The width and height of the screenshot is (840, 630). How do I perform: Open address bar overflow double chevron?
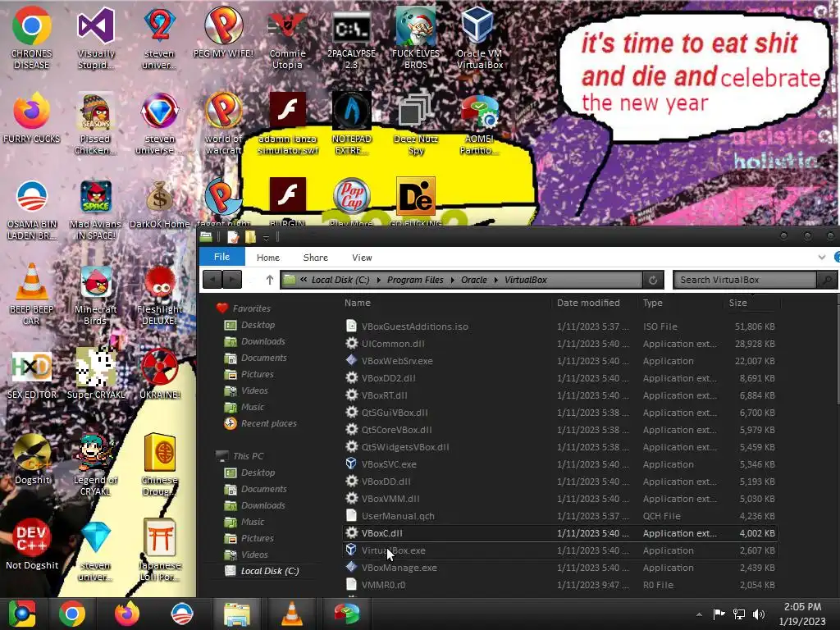[x=304, y=280]
